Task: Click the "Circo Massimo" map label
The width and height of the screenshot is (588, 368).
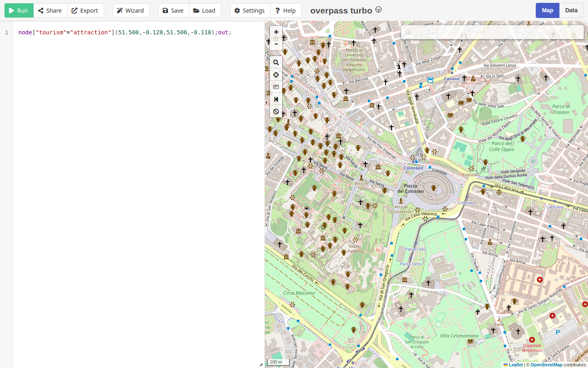Action: [299, 293]
